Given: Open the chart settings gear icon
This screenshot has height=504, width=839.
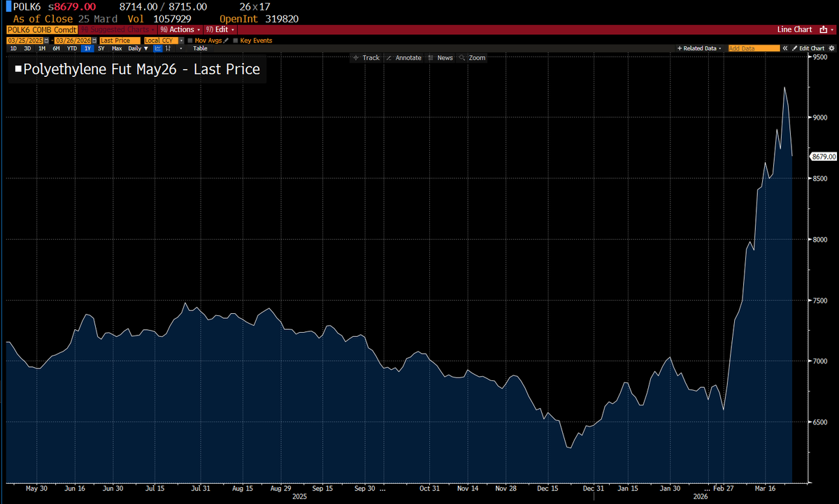Looking at the screenshot, I should [x=831, y=48].
